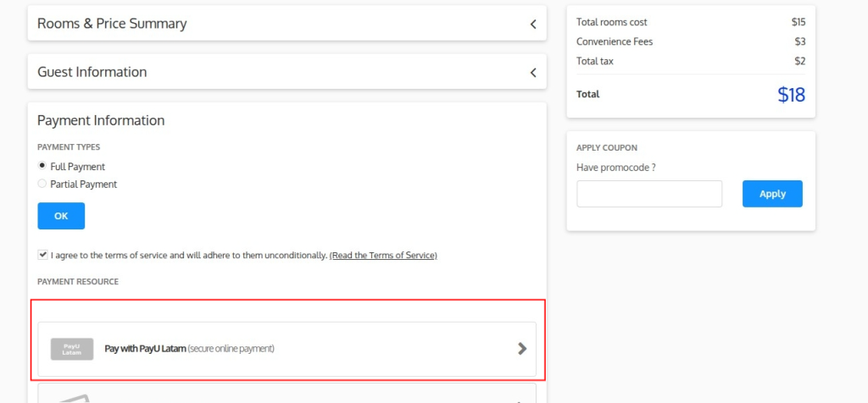Click the Payment Information heading

tap(101, 120)
